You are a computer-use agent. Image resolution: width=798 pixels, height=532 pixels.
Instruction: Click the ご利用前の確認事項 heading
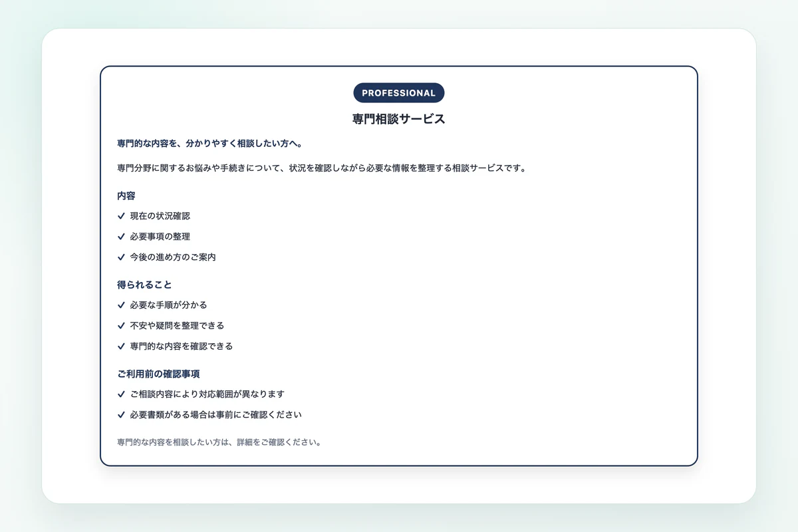(158, 374)
